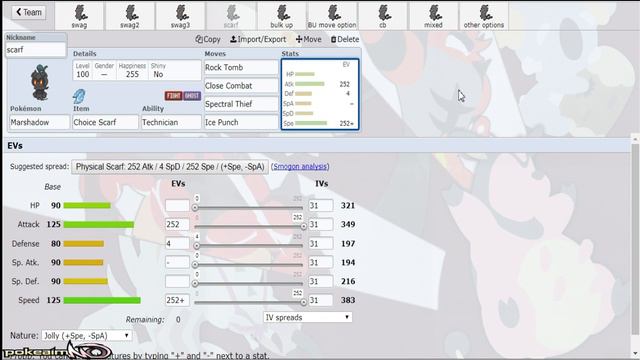Viewport: 640px width, 360px height.
Task: Select the Close Combat move field
Action: (x=241, y=86)
